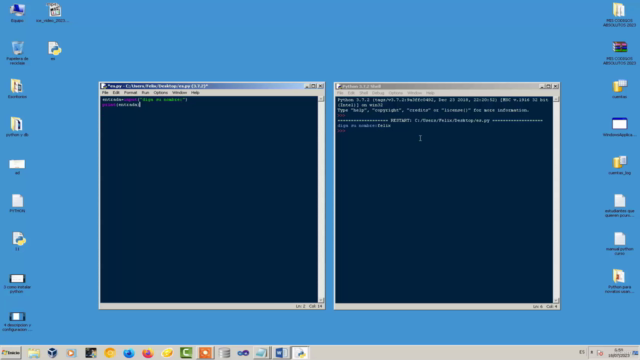Open the Word taskbar icon

pos(281,353)
